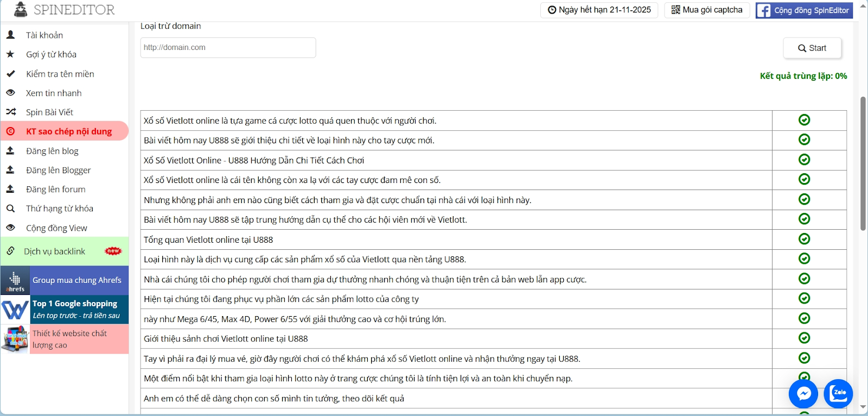868x416 pixels.
Task: Open Xem tin nhanh page
Action: (x=65, y=93)
